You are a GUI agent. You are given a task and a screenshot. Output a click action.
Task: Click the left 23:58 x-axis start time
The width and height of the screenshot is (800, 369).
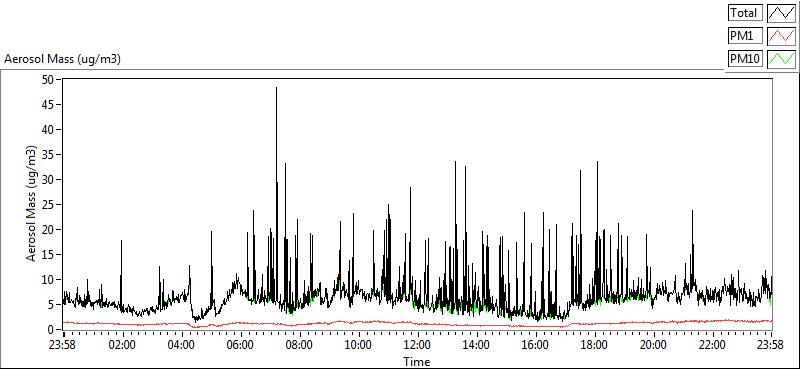pos(63,345)
